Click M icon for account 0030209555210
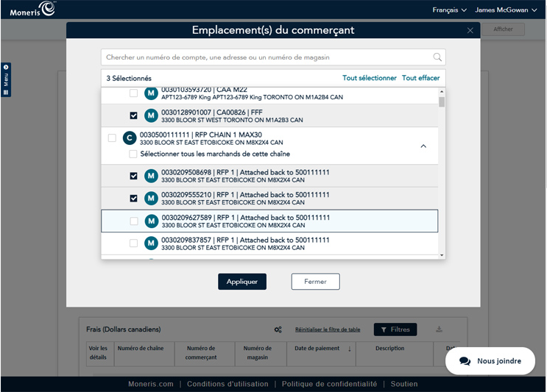Screen dimensions: 547x392 [151, 199]
